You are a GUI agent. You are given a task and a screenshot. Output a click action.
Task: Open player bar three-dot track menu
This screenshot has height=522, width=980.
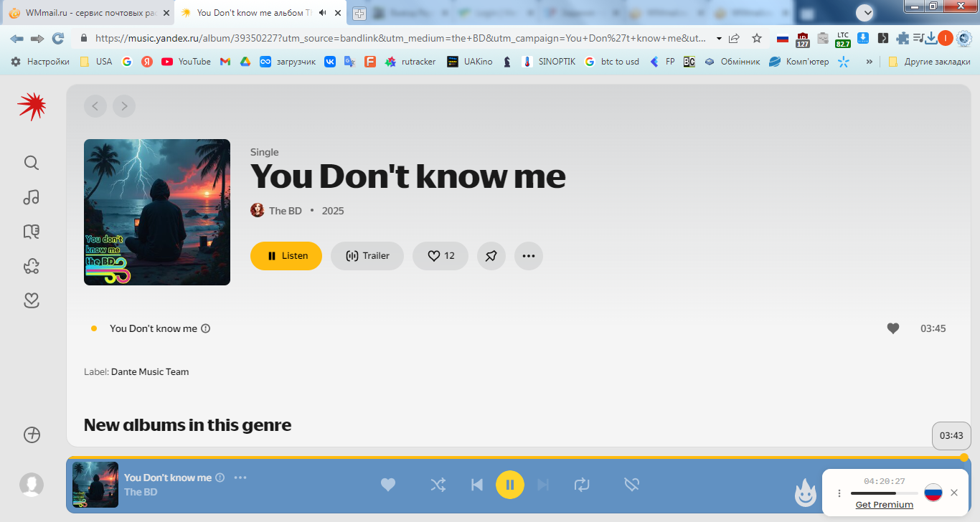240,478
